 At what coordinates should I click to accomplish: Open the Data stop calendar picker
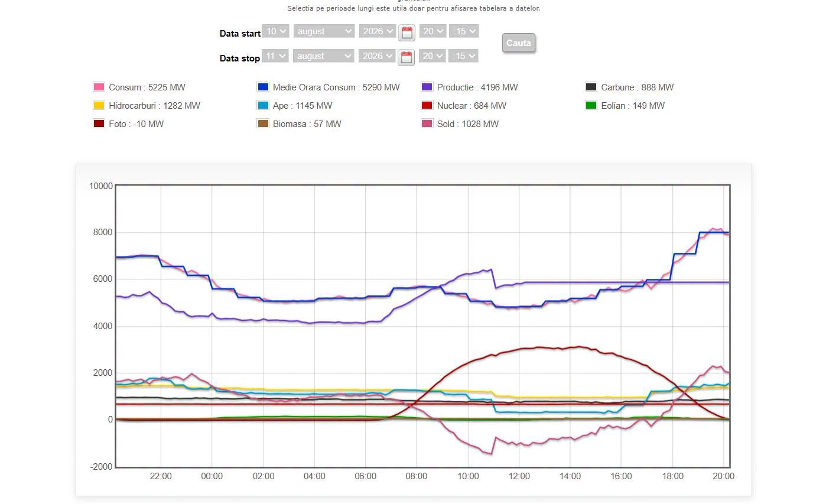(406, 57)
